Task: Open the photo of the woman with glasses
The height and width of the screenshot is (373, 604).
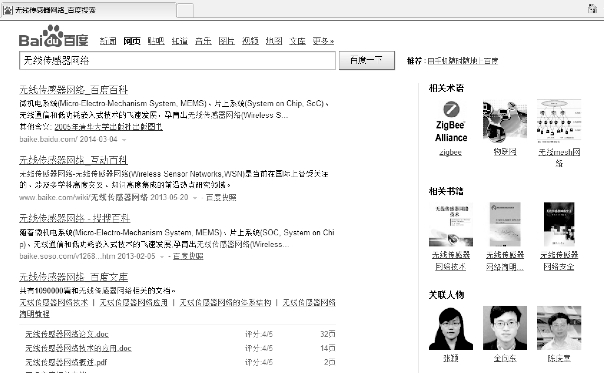Action: coord(451,328)
